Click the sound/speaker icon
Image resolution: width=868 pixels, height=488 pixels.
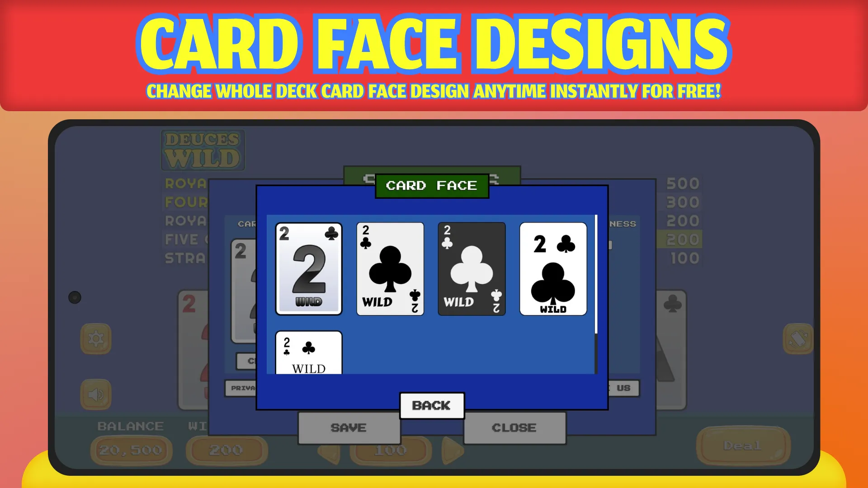pos(95,394)
